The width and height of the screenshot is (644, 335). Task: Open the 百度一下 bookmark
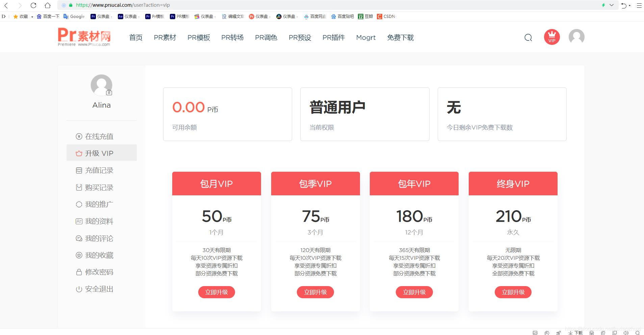(x=48, y=16)
